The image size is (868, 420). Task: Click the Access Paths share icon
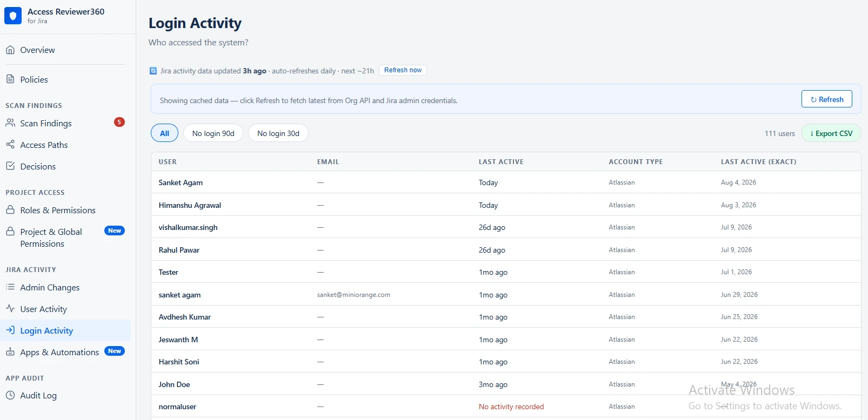[x=10, y=145]
